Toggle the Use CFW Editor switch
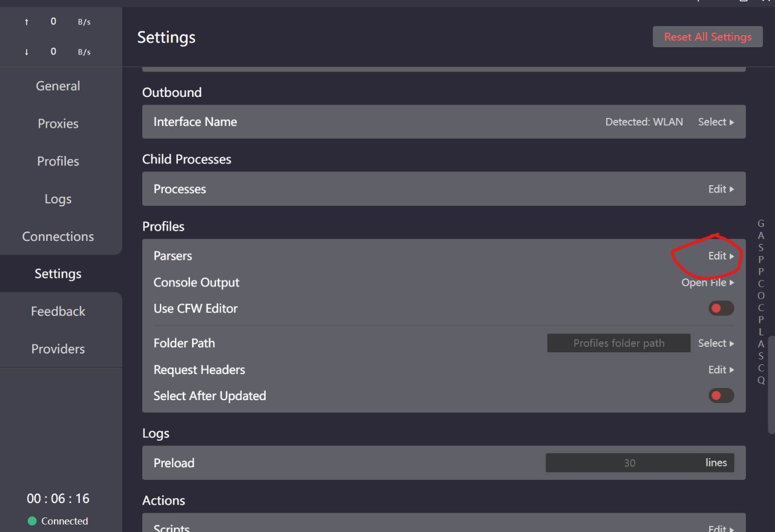This screenshot has height=532, width=775. click(x=721, y=309)
